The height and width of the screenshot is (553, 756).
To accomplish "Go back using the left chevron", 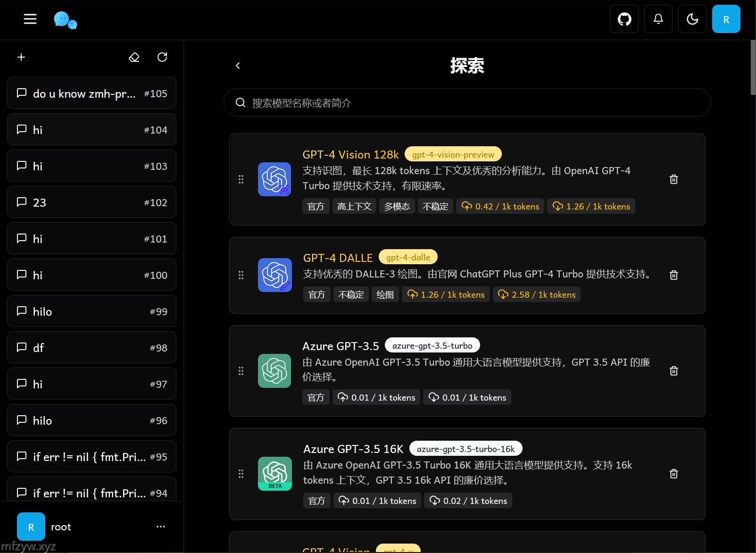I will pos(238,66).
